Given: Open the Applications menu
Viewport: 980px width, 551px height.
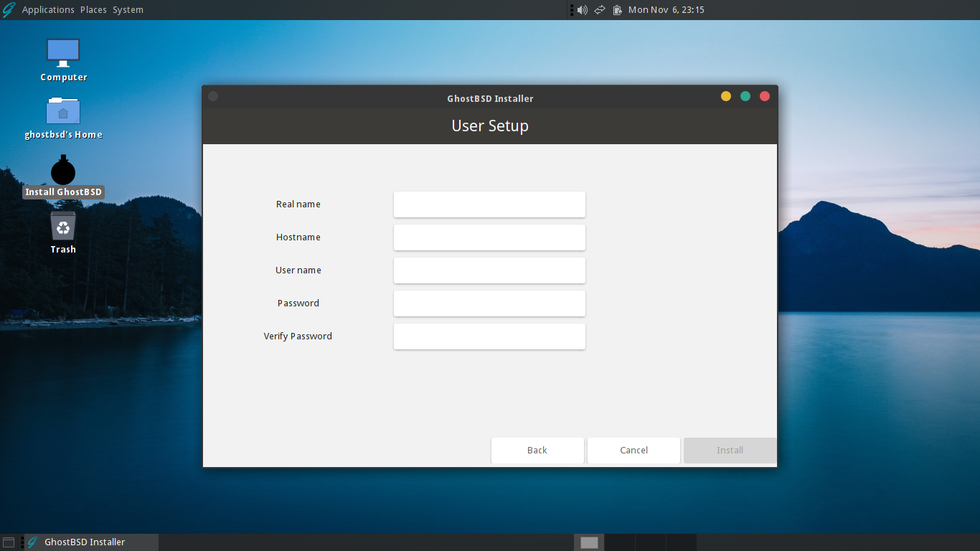Looking at the screenshot, I should 48,10.
